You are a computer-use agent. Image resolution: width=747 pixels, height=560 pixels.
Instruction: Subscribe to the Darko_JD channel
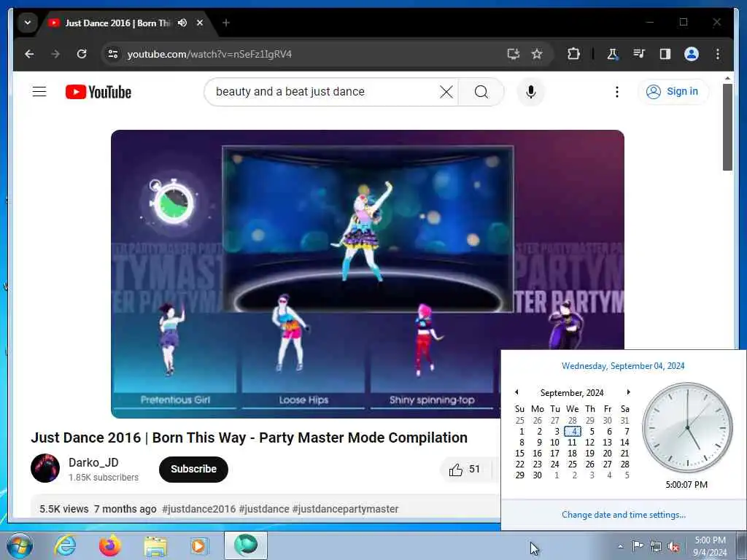[x=193, y=469]
